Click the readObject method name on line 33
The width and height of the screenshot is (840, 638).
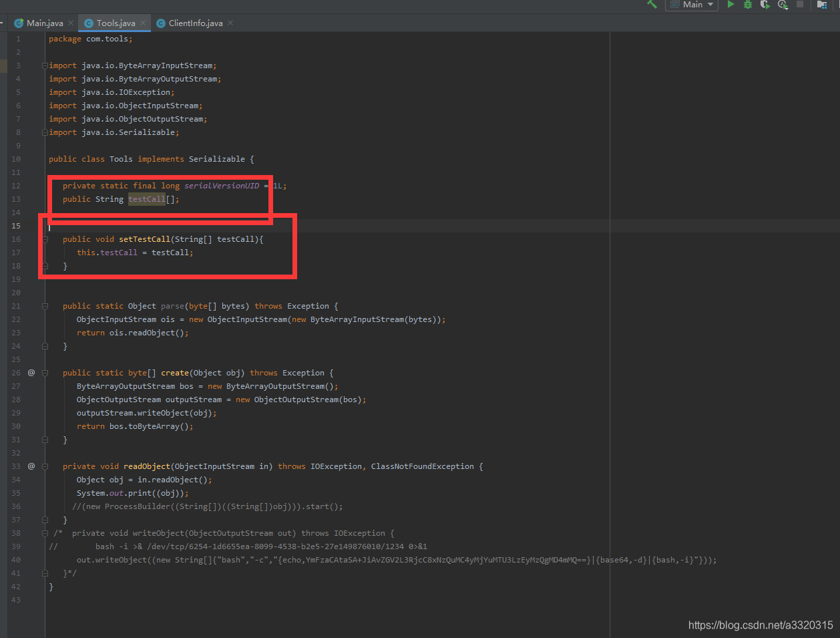point(147,466)
